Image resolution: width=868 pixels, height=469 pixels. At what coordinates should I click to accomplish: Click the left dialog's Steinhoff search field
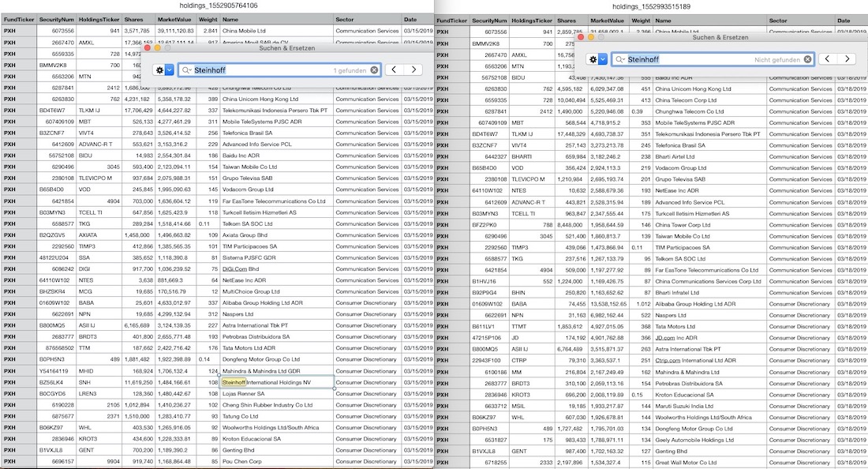[x=279, y=70]
